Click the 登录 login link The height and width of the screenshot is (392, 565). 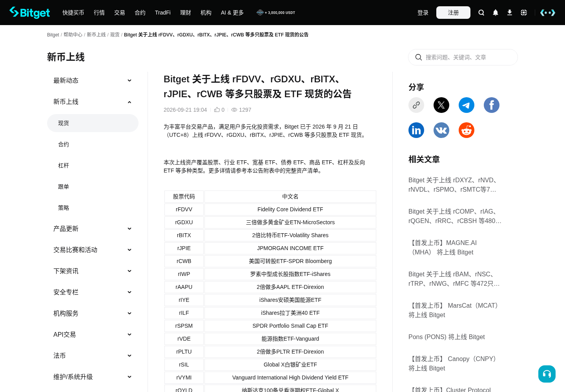423,13
